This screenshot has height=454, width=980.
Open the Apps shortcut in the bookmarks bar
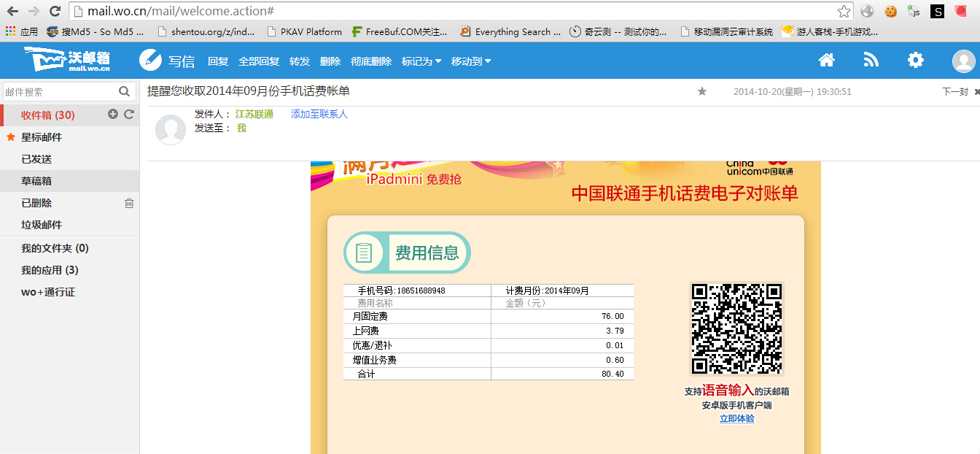pyautogui.click(x=21, y=31)
